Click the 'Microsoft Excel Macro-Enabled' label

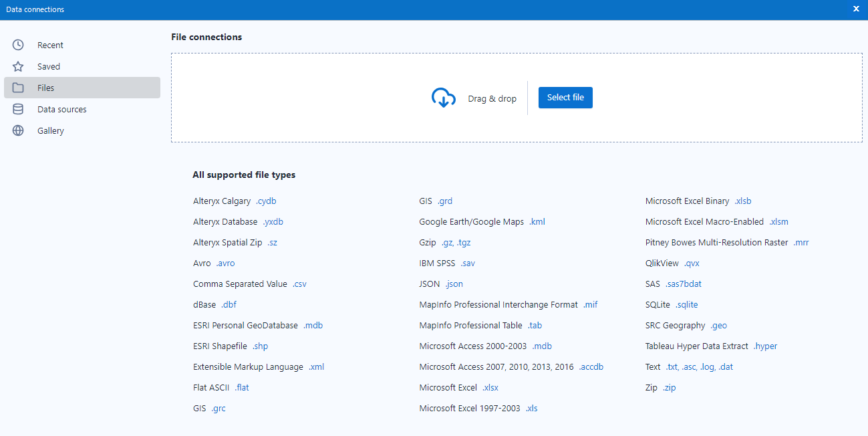click(705, 221)
